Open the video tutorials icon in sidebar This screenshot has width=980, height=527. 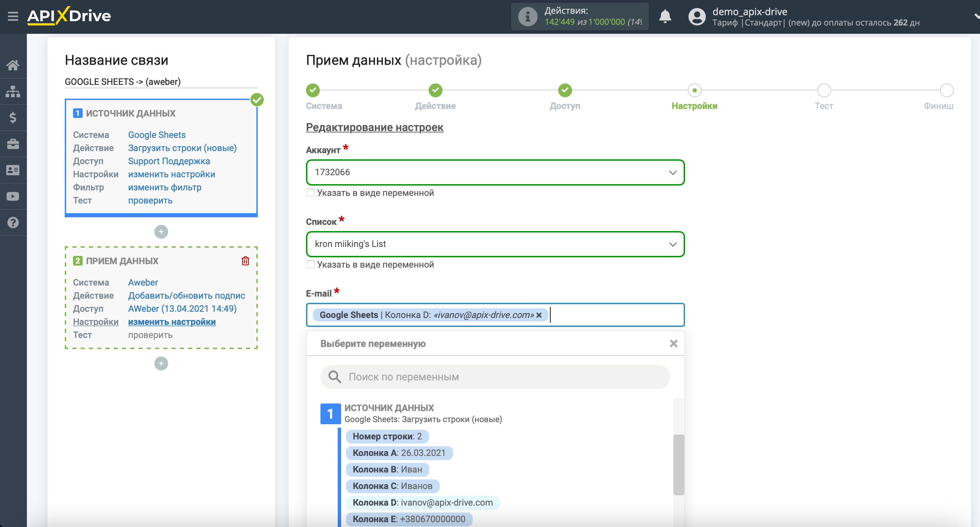13,197
